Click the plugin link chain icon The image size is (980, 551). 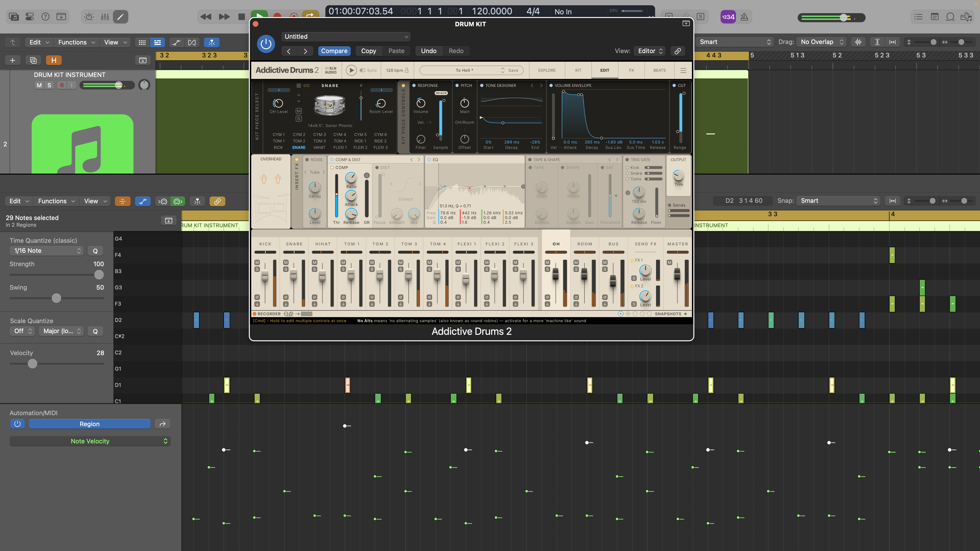point(678,51)
